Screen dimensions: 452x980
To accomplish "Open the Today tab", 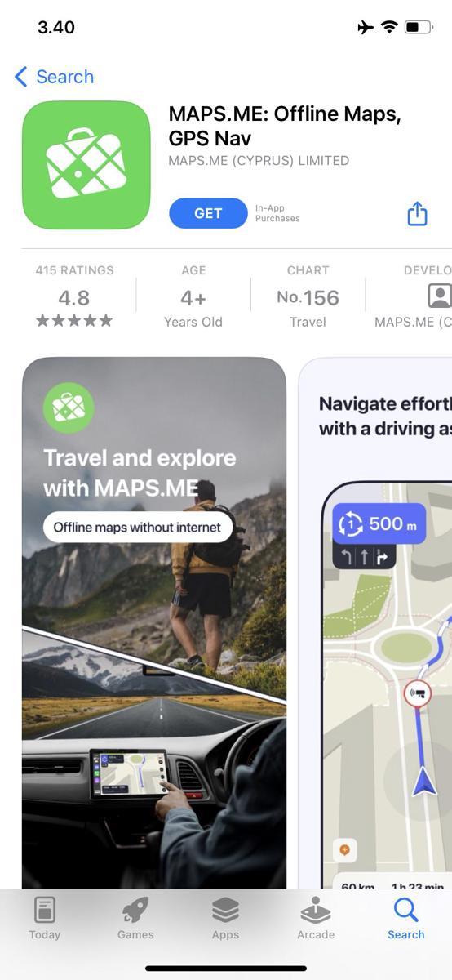I will 45,918.
